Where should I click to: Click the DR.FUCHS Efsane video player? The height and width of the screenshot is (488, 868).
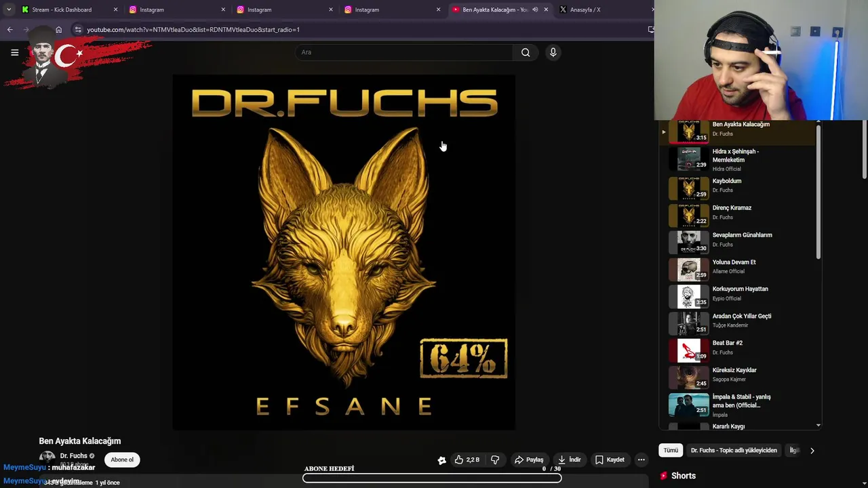[x=344, y=252]
